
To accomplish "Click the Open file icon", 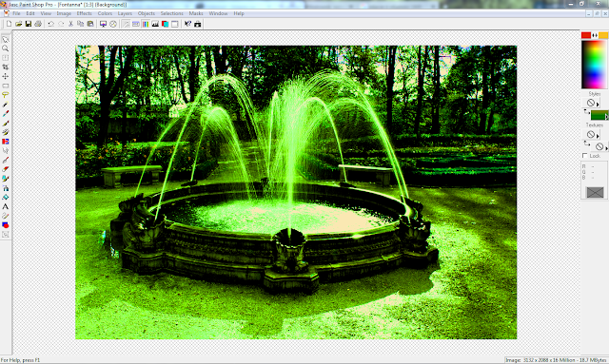I will click(x=18, y=24).
